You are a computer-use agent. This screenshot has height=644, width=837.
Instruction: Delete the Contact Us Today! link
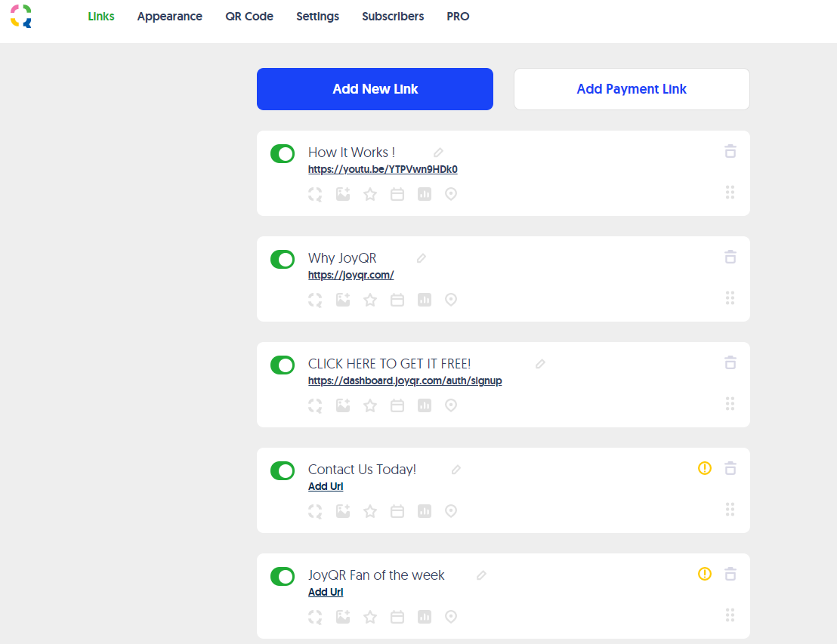click(730, 468)
